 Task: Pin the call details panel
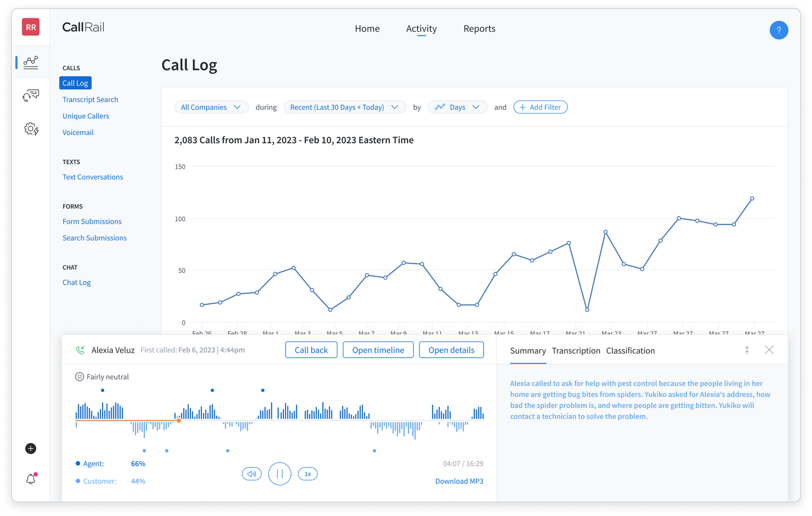(x=747, y=350)
